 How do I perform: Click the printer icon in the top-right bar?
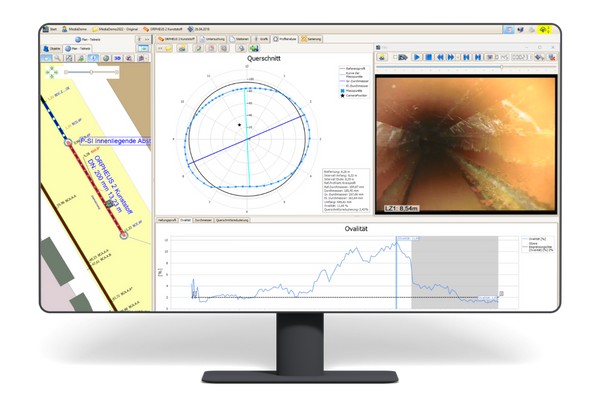pyautogui.click(x=532, y=29)
